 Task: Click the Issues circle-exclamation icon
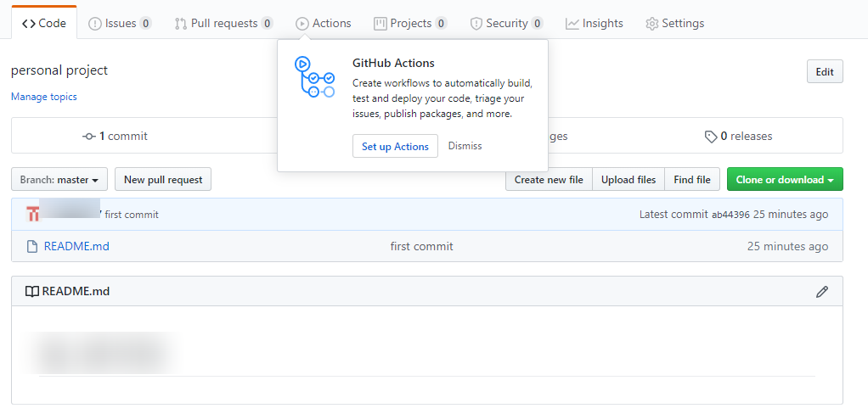pyautogui.click(x=95, y=23)
